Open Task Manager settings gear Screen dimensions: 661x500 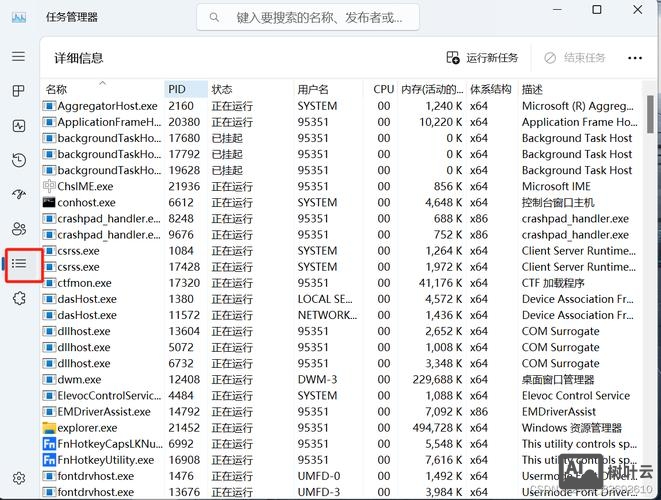[19, 478]
